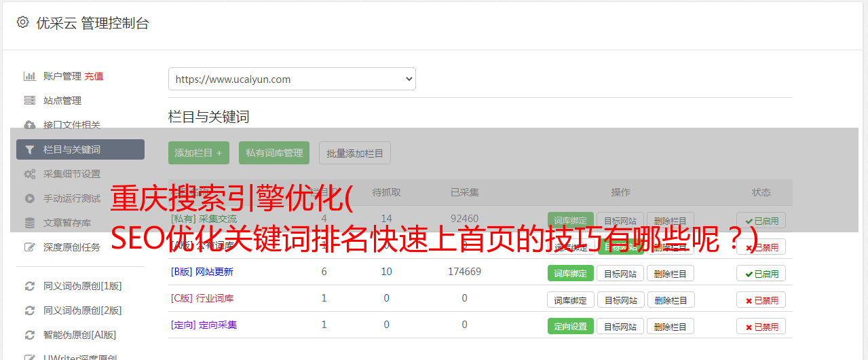Open 智能伪原创[AI版] sidebar item
The image size is (868, 360).
pyautogui.click(x=80, y=335)
